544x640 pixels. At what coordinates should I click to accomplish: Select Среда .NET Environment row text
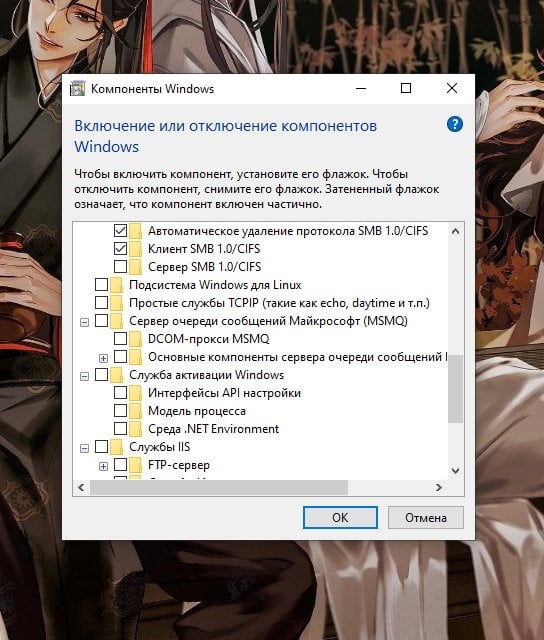point(213,429)
